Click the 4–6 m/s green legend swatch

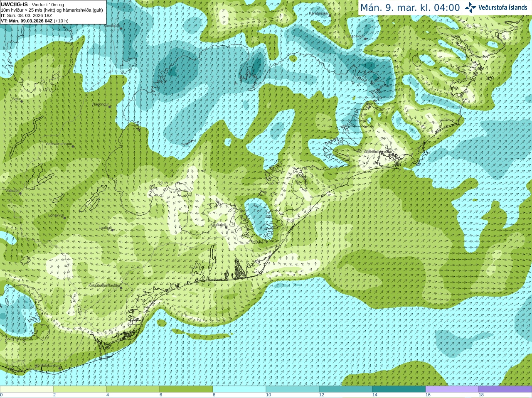[x=133, y=389]
